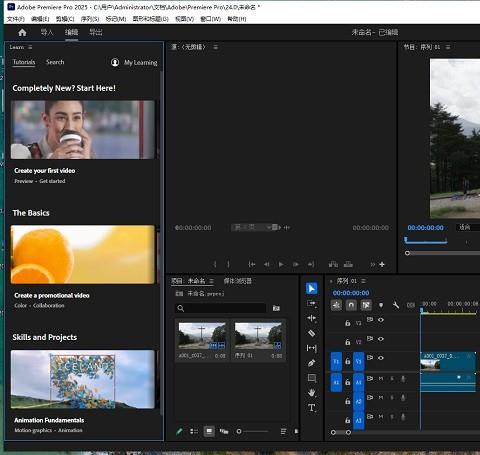Viewport: 480px width, 455px height.
Task: Open the Clip menu
Action: (x=65, y=19)
